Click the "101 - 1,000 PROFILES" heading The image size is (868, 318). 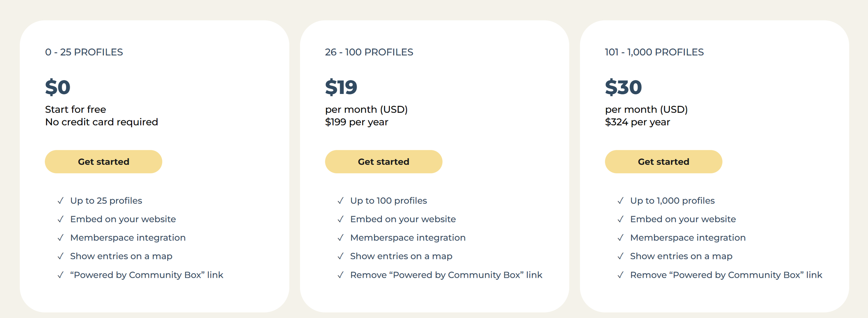tap(654, 52)
